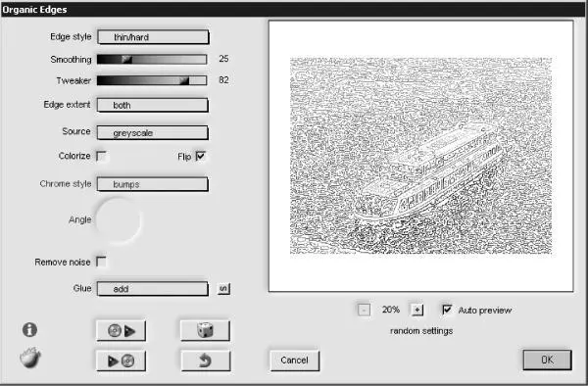Click the play-then-disc preset button

(x=122, y=361)
